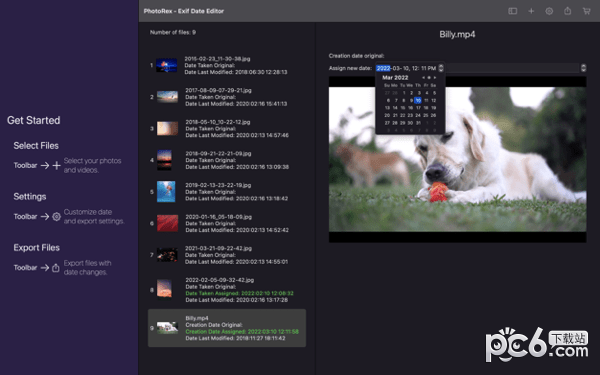The height and width of the screenshot is (375, 600).
Task: Click the stepper at far right of date field
Action: (583, 68)
